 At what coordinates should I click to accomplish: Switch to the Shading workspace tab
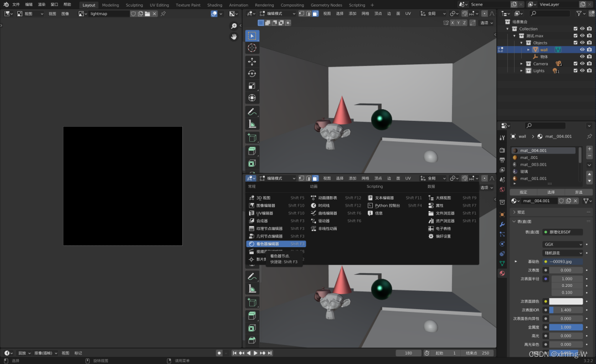(x=214, y=4)
